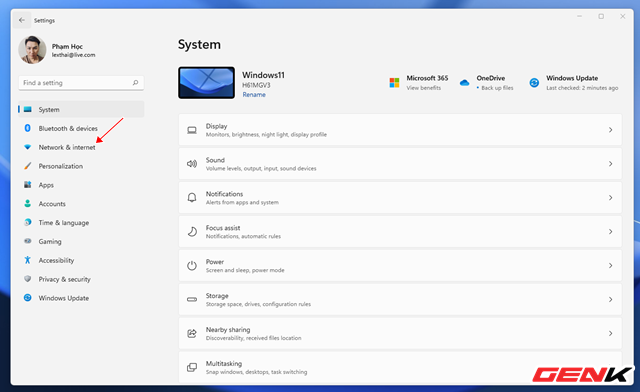640x392 pixels.
Task: Click the System monitor icon in sidebar
Action: [x=28, y=109]
